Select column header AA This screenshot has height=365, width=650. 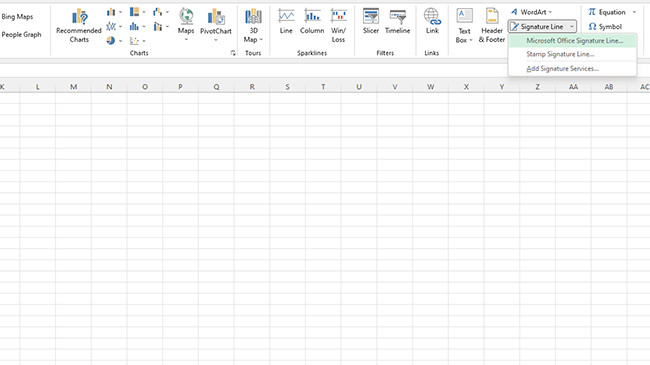(573, 87)
